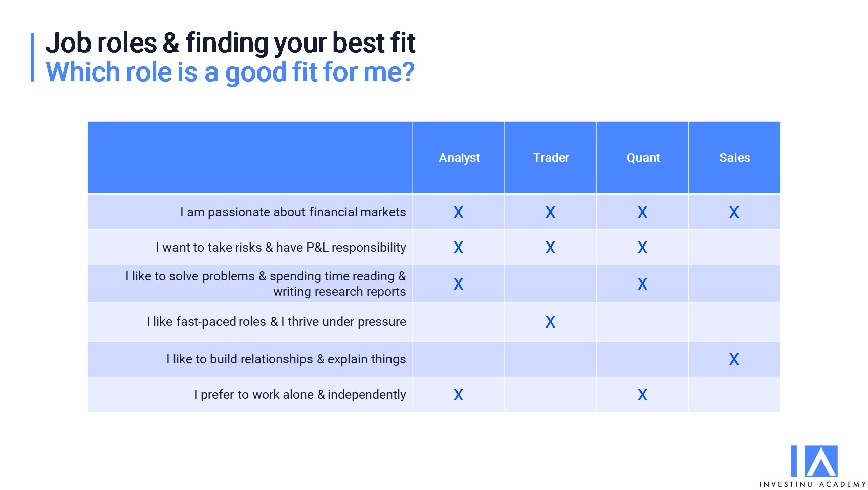
Task: Click the X for Quant work alone row
Action: point(642,395)
